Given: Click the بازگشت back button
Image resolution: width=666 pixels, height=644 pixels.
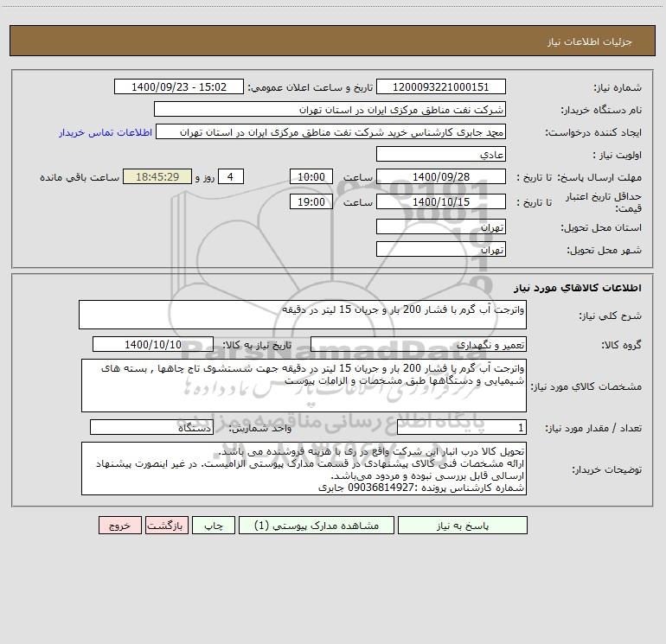Looking at the screenshot, I should 166,526.
